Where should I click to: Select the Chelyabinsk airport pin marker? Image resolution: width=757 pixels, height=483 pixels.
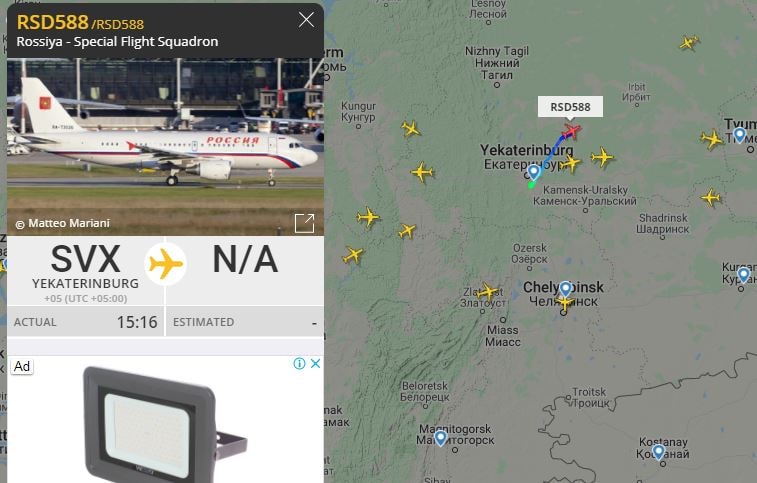pos(565,289)
